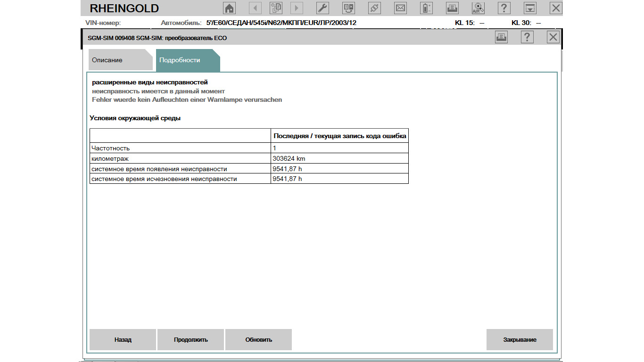
Task: Open the operations/display switch icon
Action: [x=348, y=8]
